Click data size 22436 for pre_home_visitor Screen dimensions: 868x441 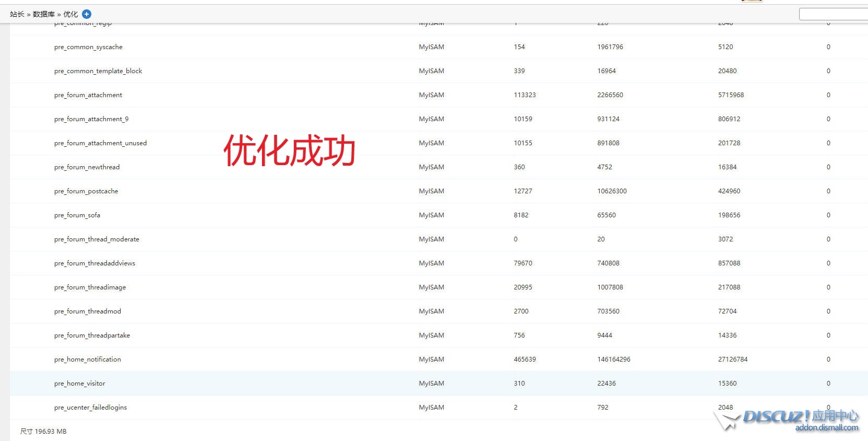coord(607,384)
